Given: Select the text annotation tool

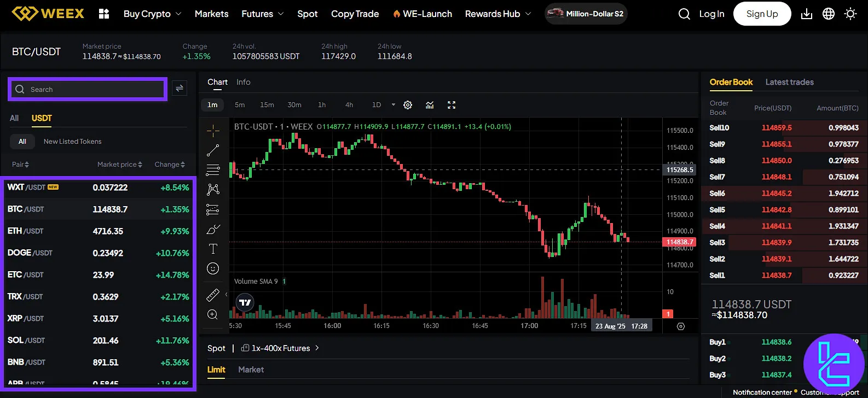Looking at the screenshot, I should [213, 249].
